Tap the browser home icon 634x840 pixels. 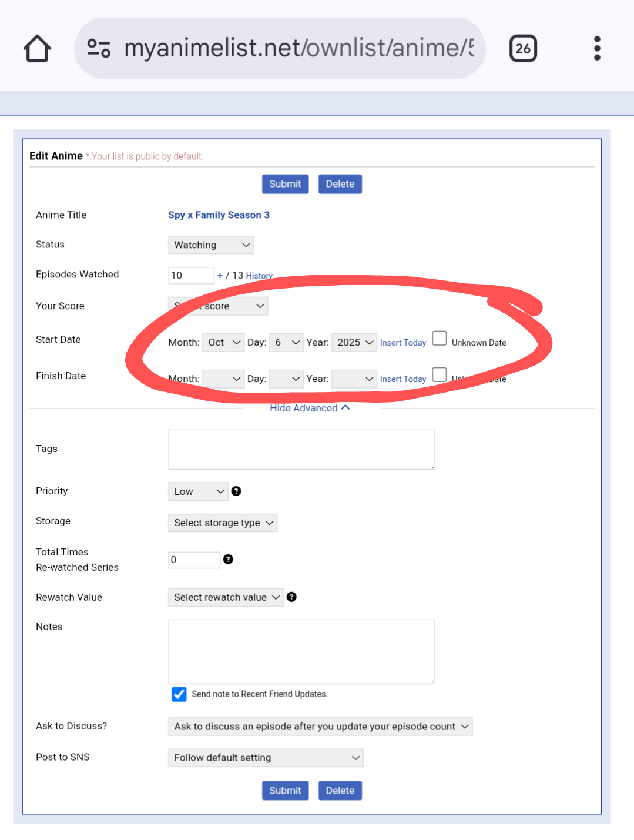coord(37,48)
